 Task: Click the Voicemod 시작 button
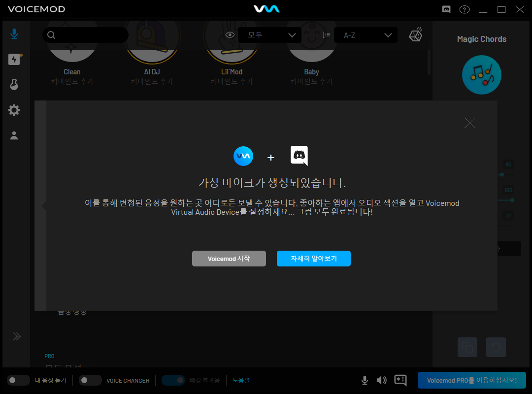[229, 259]
